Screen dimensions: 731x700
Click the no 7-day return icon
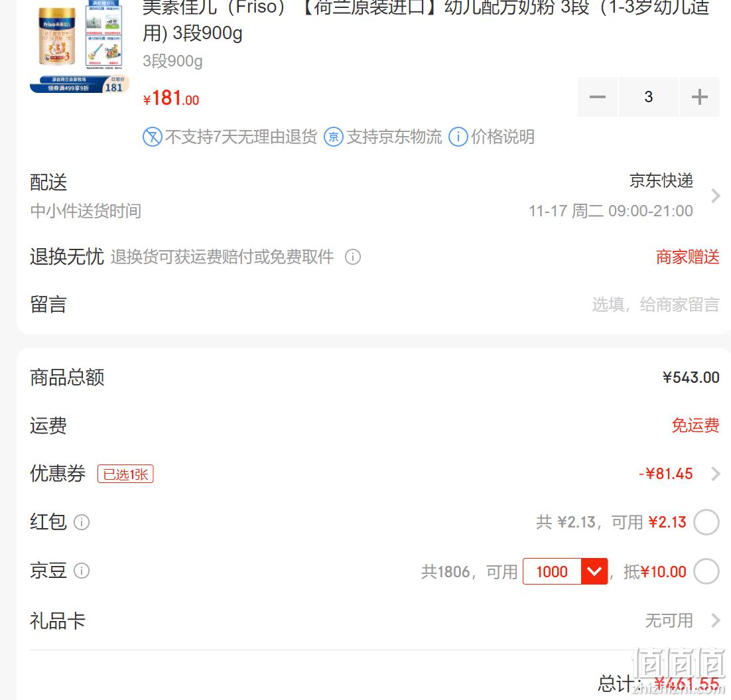tap(153, 137)
